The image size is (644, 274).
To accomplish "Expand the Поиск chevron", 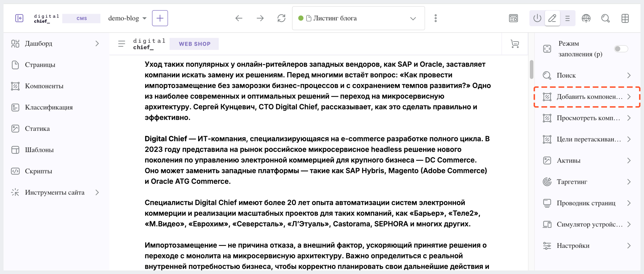I will (x=629, y=75).
